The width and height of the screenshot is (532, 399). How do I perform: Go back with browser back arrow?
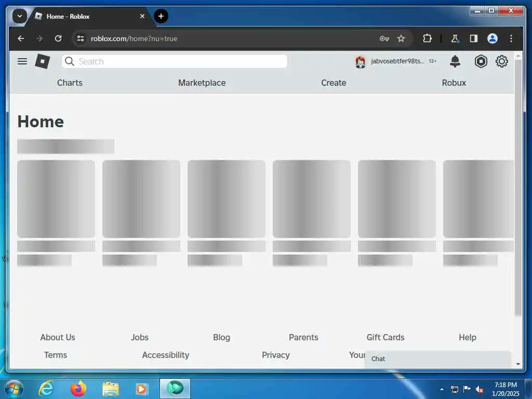pyautogui.click(x=21, y=38)
